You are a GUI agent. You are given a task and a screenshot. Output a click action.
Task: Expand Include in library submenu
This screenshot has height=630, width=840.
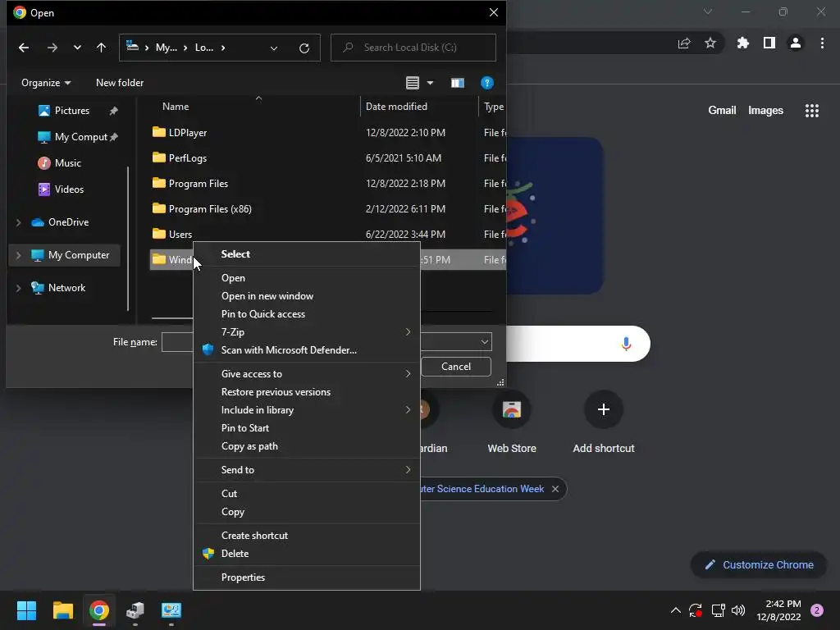pos(307,410)
